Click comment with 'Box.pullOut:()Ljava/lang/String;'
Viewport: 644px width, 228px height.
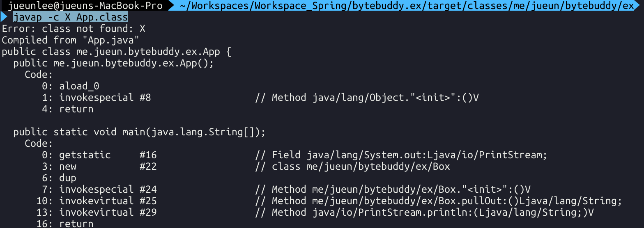pos(439,201)
